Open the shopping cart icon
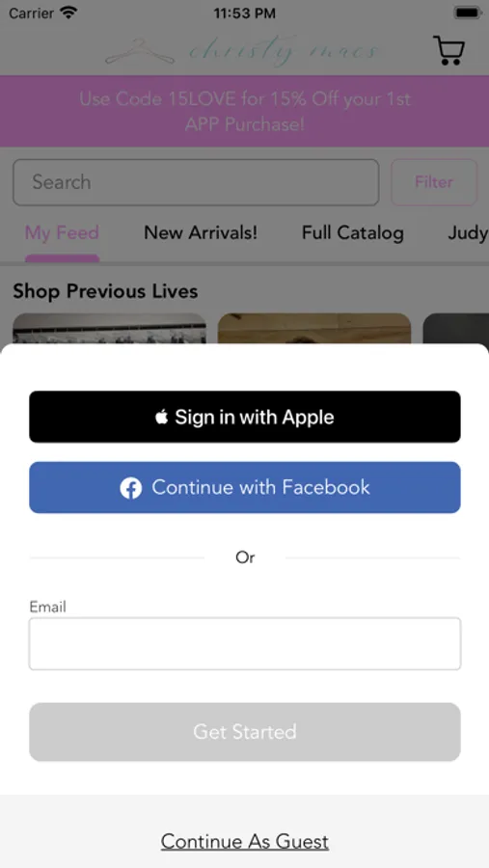Image resolution: width=489 pixels, height=868 pixels. pos(448,51)
